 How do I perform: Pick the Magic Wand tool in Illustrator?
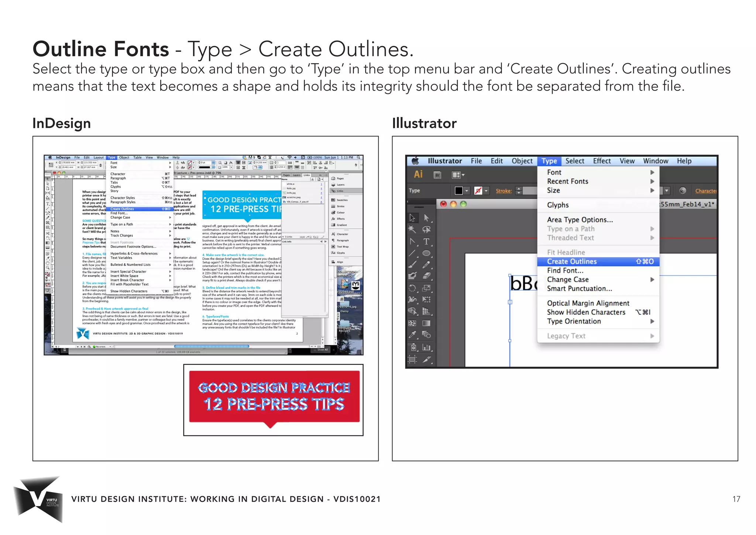click(x=412, y=229)
